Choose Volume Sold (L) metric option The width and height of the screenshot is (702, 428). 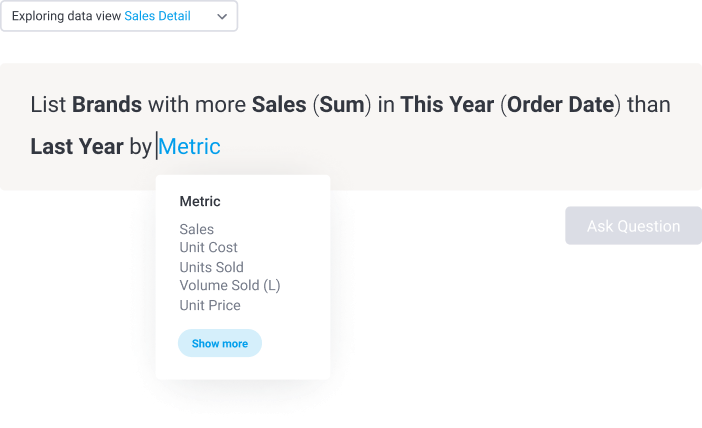coord(230,286)
